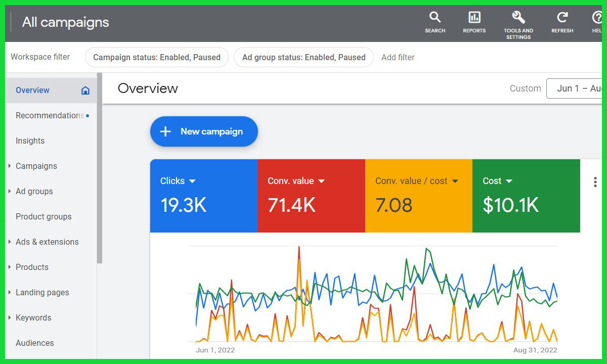Expand the Ad groups sidebar section
607x364 pixels.
[x=34, y=191]
